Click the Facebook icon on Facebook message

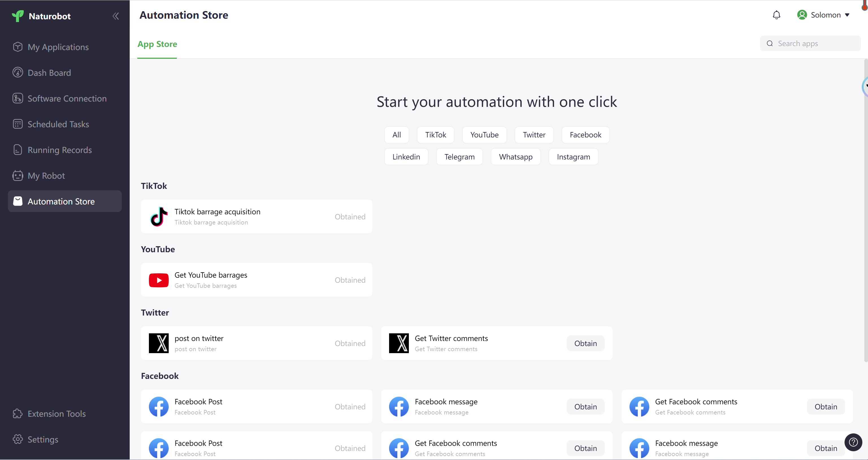pyautogui.click(x=398, y=407)
